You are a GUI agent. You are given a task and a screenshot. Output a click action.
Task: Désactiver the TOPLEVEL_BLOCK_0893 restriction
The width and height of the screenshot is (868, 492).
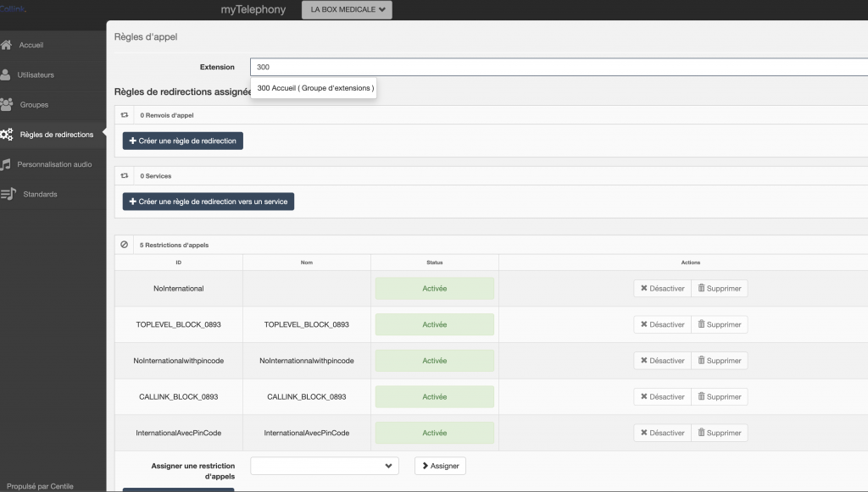coord(662,324)
